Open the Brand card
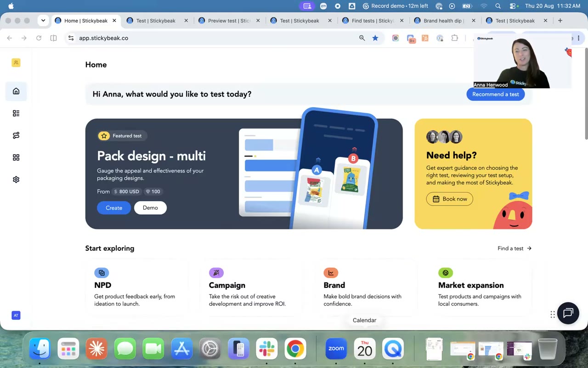Image resolution: width=588 pixels, height=368 pixels. [x=366, y=287]
